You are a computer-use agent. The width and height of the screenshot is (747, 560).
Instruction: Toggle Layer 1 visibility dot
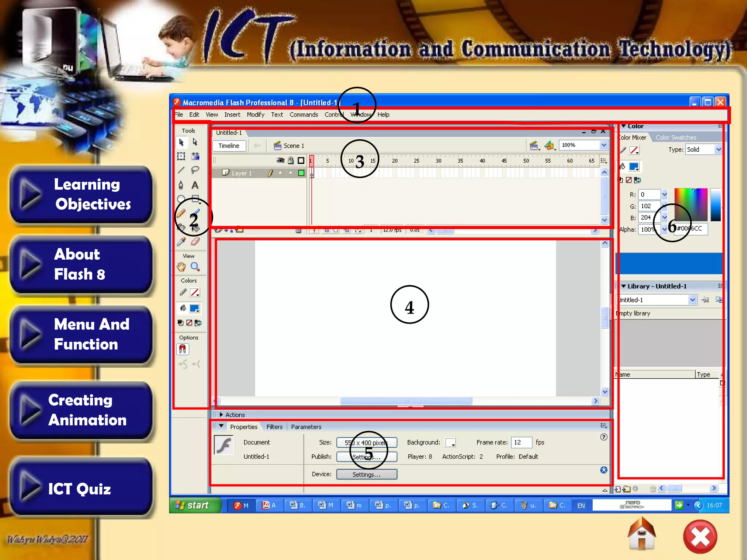point(280,173)
